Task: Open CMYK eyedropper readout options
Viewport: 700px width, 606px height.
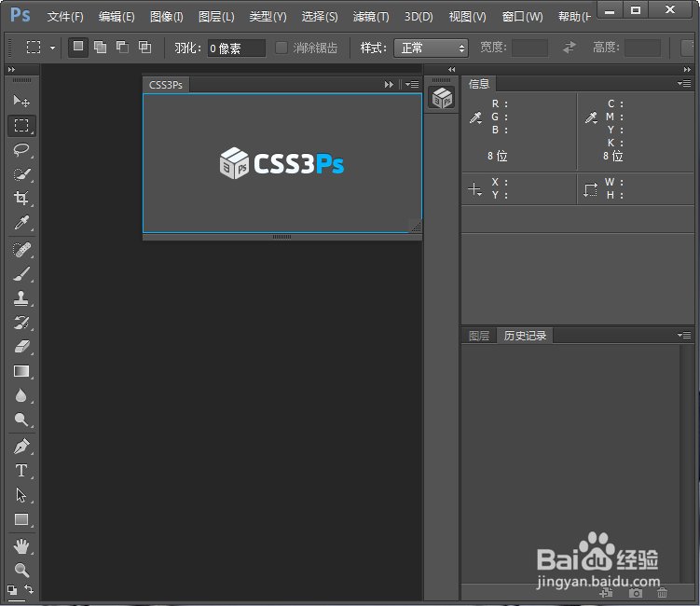Action: 592,117
